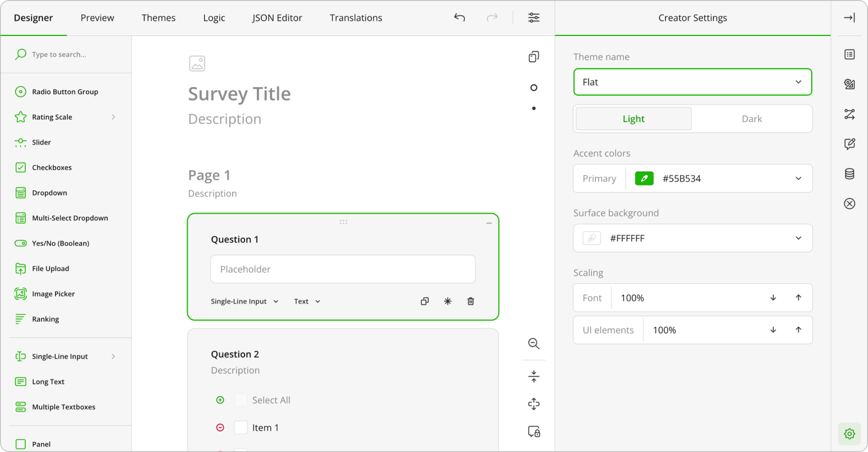868x452 pixels.
Task: Check the Select All checkbox
Action: [x=241, y=400]
